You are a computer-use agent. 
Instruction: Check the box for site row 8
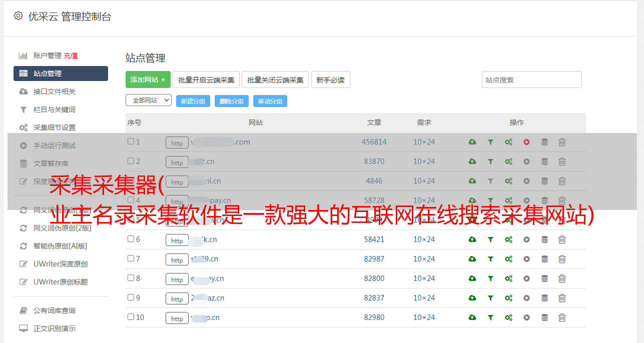pyautogui.click(x=131, y=278)
